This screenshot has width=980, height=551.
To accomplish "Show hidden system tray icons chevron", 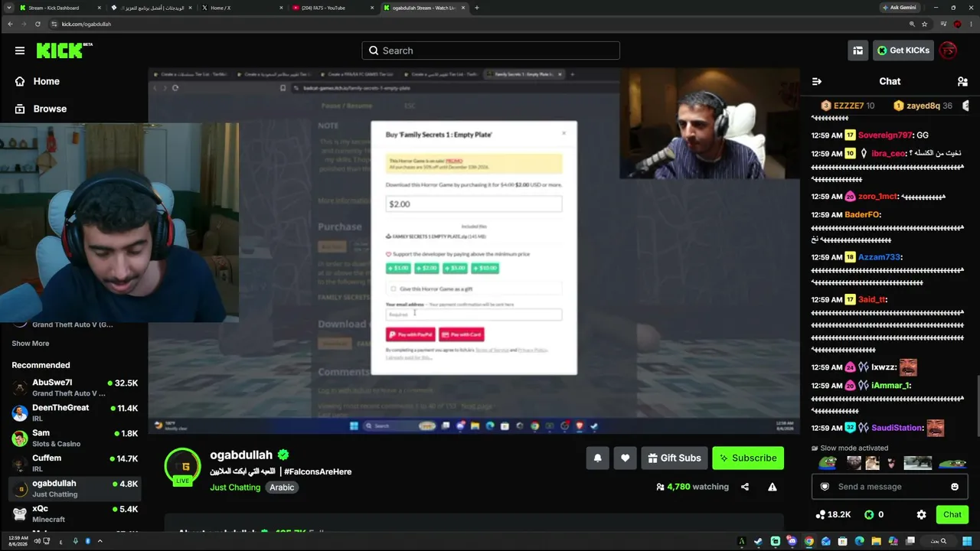I will click(x=100, y=542).
